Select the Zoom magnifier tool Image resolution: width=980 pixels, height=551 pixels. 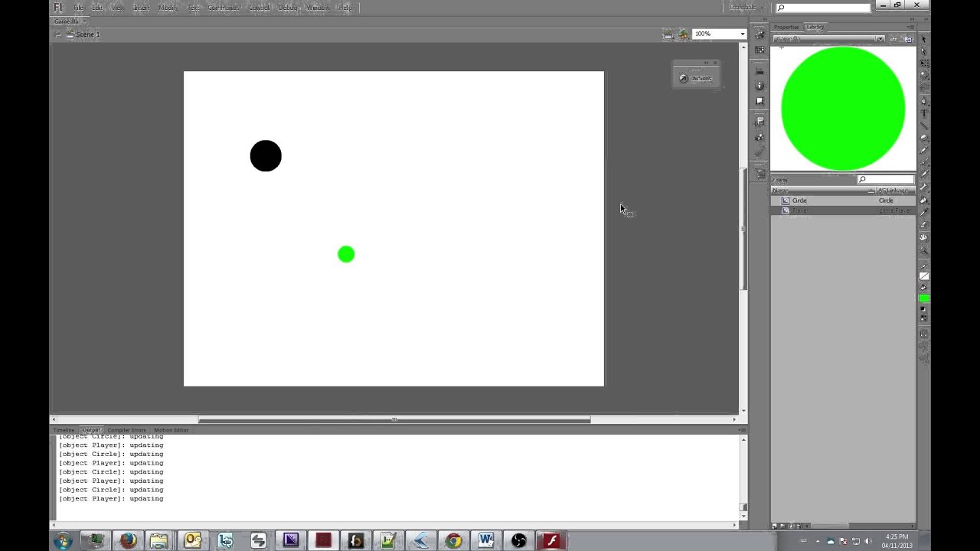click(x=924, y=250)
